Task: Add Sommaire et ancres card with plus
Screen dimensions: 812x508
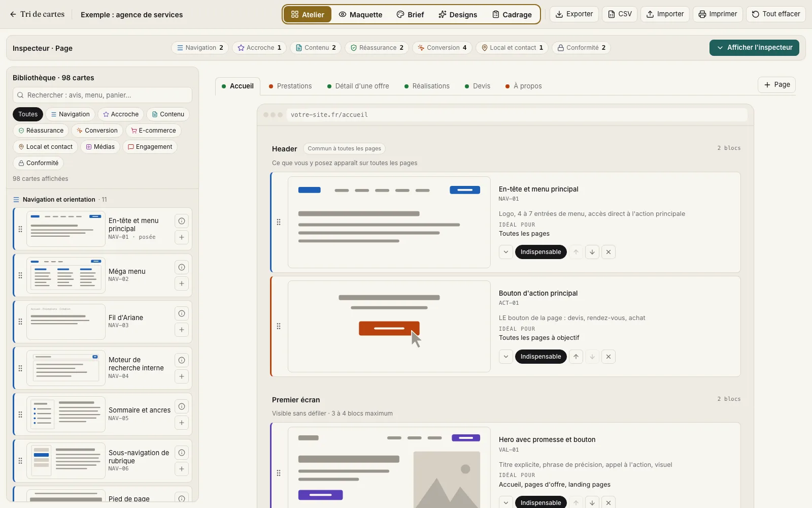Action: pos(182,423)
